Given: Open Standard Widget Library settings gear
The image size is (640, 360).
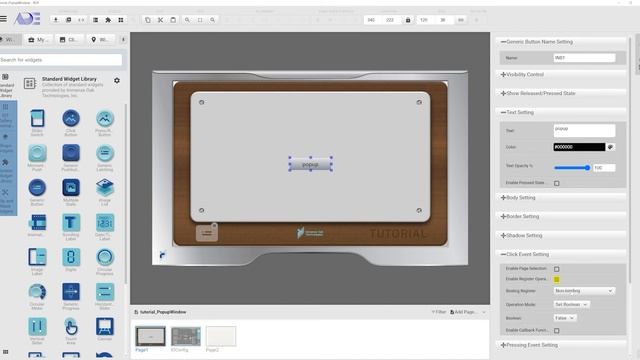Looking at the screenshot, I should (117, 80).
